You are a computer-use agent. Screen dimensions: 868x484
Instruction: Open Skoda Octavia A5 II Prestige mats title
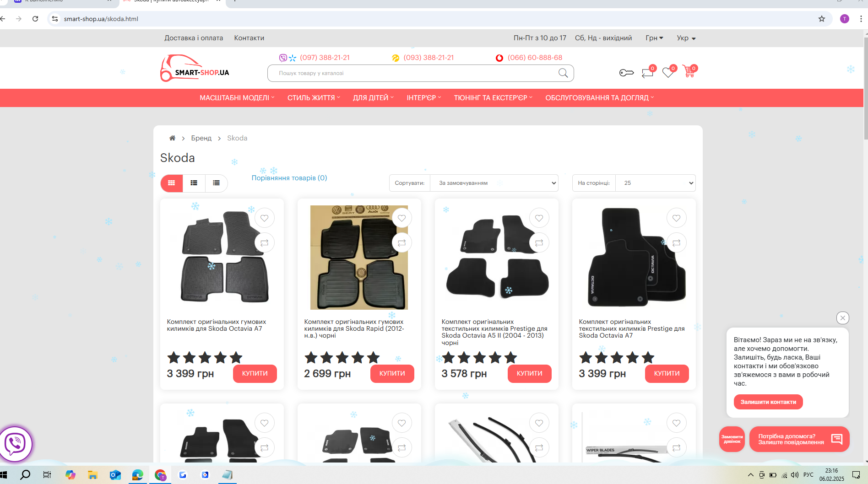(x=494, y=332)
